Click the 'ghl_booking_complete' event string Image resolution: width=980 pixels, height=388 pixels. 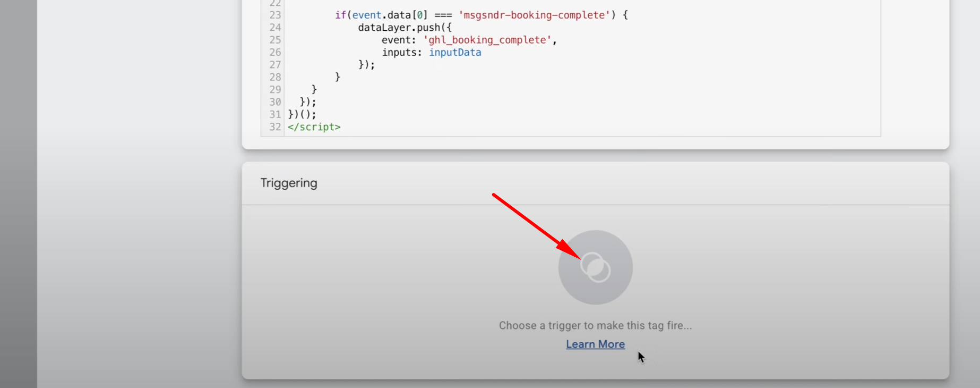click(487, 40)
